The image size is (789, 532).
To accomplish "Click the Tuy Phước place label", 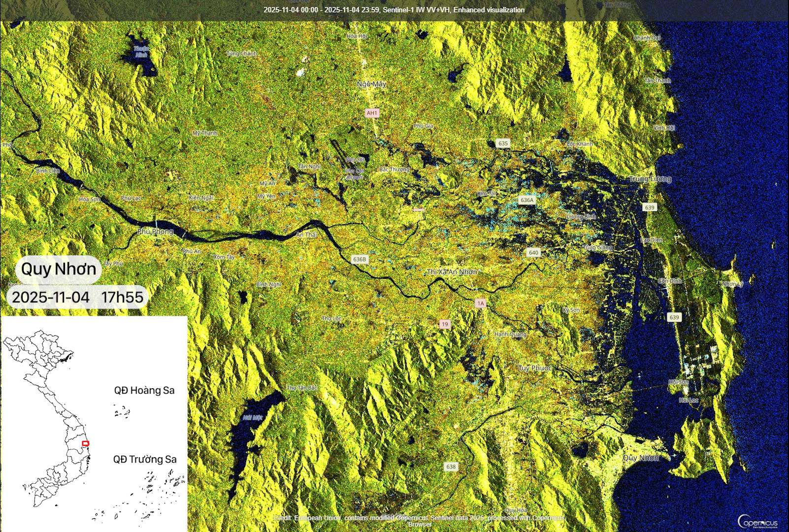I will 535,368.
